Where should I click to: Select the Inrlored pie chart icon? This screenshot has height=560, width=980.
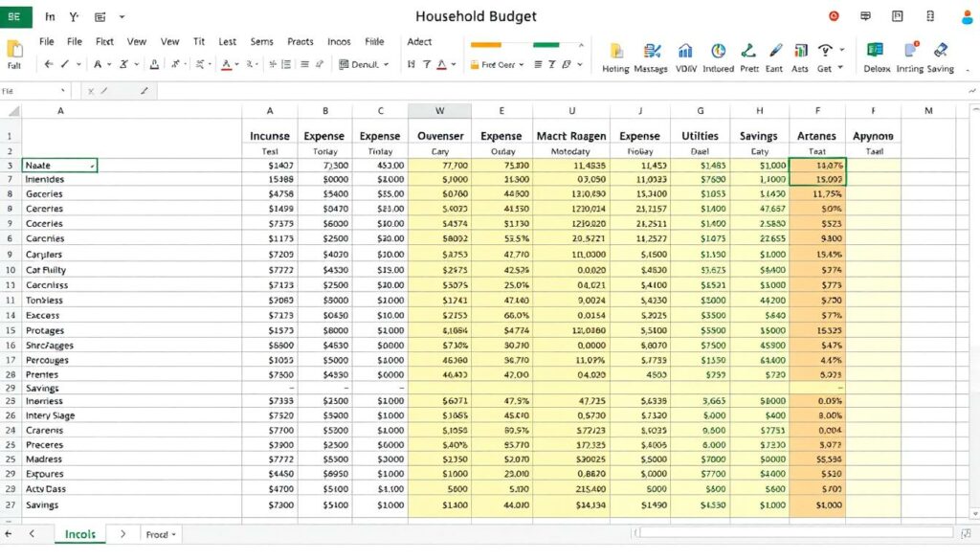[719, 52]
